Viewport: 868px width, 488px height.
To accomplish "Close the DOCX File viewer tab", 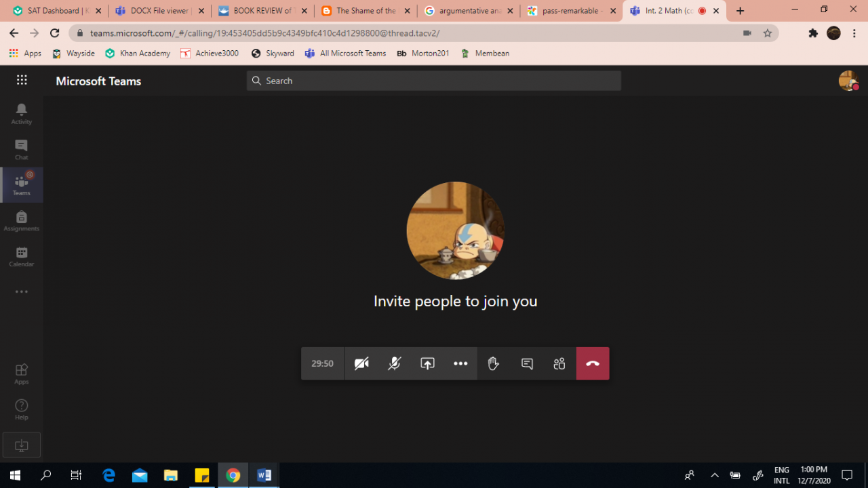I will pos(201,11).
